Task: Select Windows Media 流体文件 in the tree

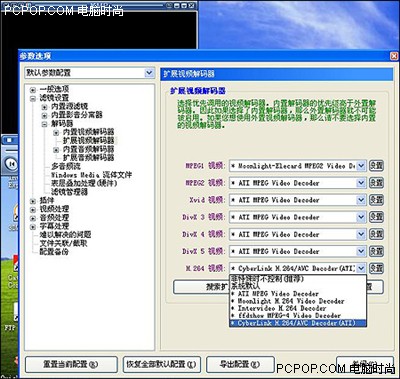Action: pos(91,175)
